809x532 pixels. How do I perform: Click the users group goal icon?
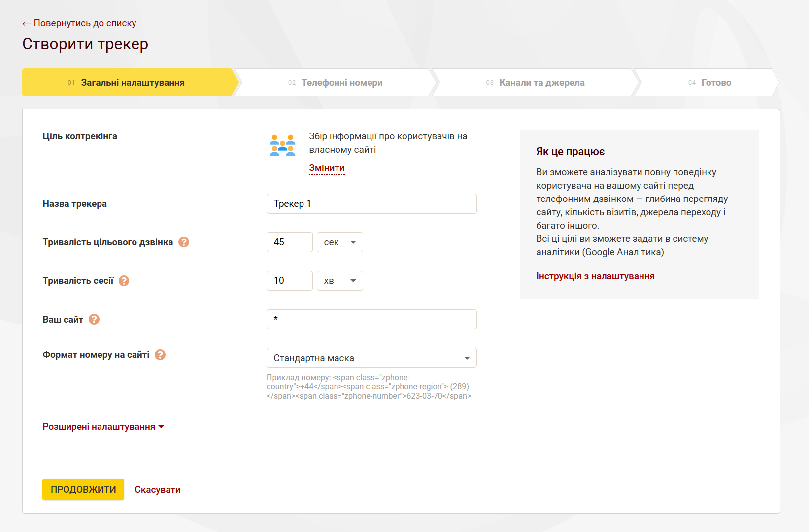pos(282,145)
